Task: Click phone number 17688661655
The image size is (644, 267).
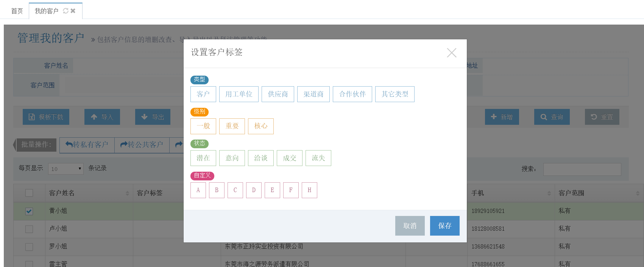Action: click(x=488, y=264)
